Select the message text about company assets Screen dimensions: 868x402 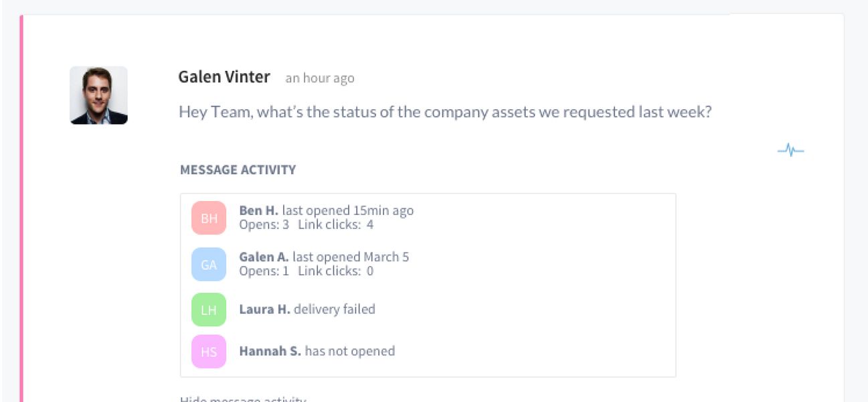coord(445,112)
